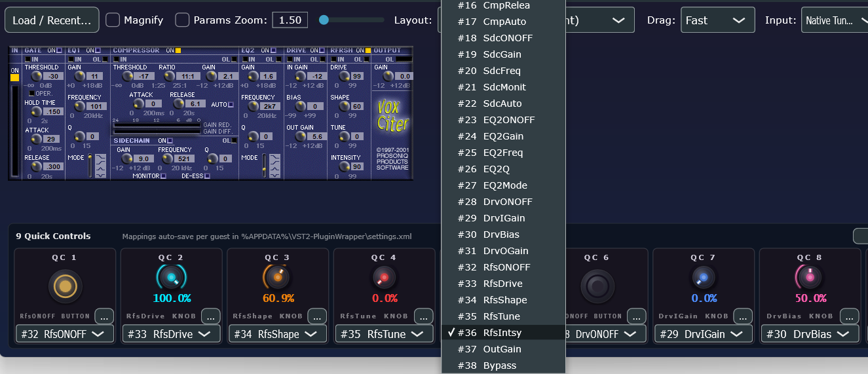Screen dimensions: 868x374
Task: Open QC 1 options ellipsis button
Action: point(104,316)
